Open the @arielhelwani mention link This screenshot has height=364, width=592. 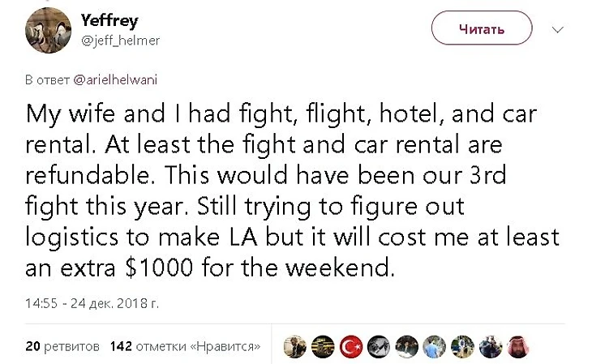(x=115, y=80)
